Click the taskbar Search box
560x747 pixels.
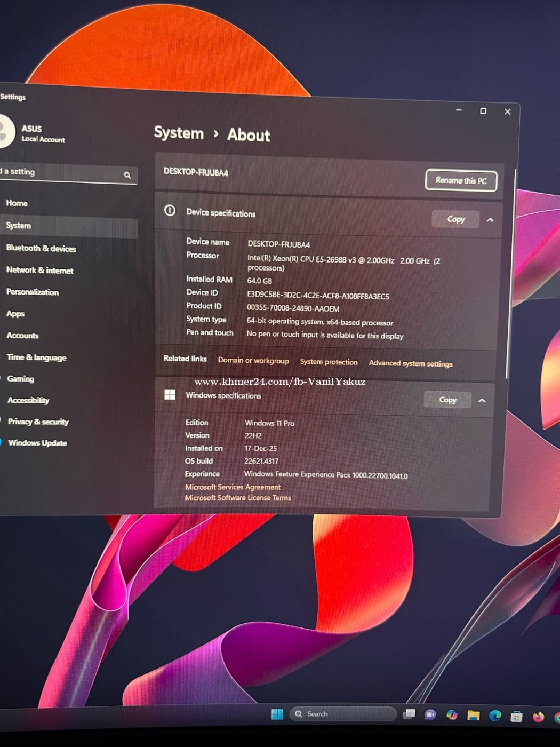point(343,714)
